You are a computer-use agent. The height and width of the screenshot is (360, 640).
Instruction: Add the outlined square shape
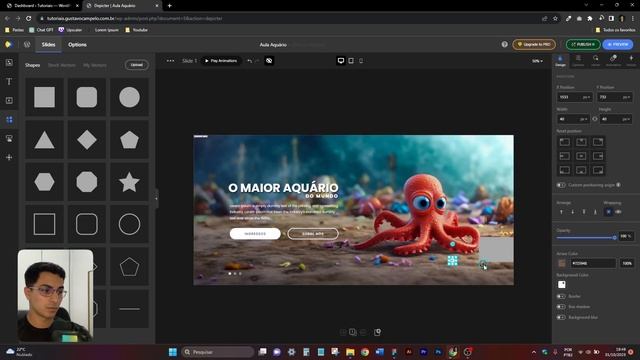pos(44,224)
